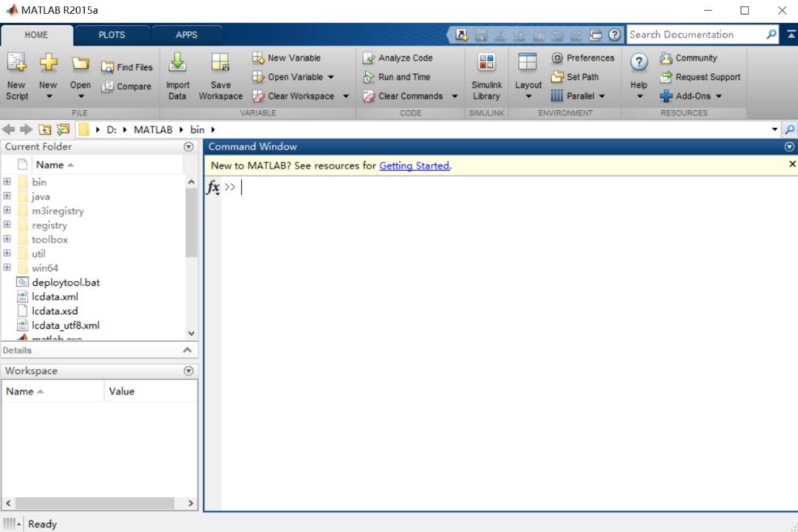The width and height of the screenshot is (798, 532).
Task: Expand the registry folder
Action: coord(7,225)
